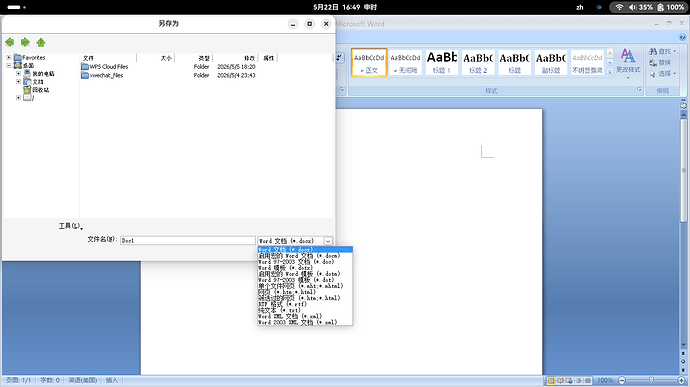The width and height of the screenshot is (690, 387).
Task: Switch to web layout view
Action: pos(569,380)
